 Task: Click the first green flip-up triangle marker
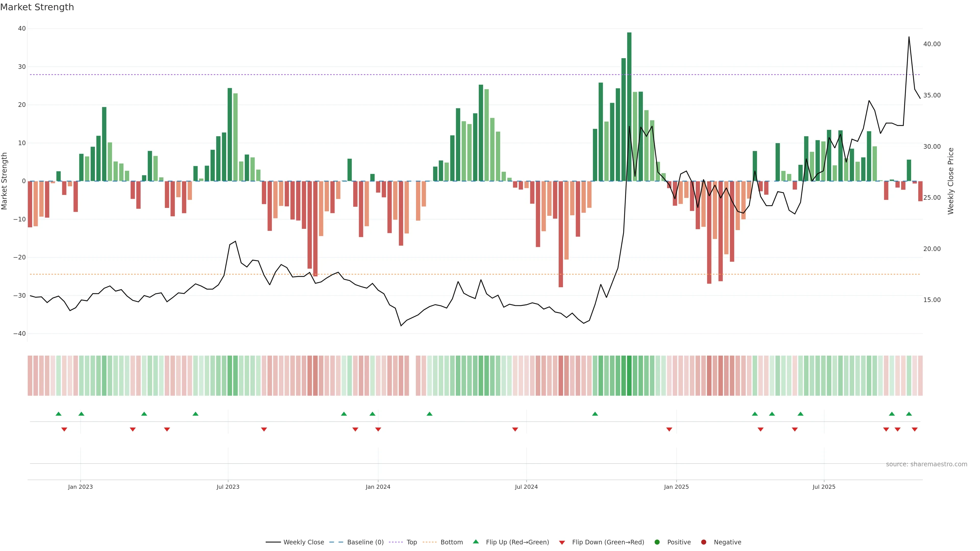tap(59, 414)
